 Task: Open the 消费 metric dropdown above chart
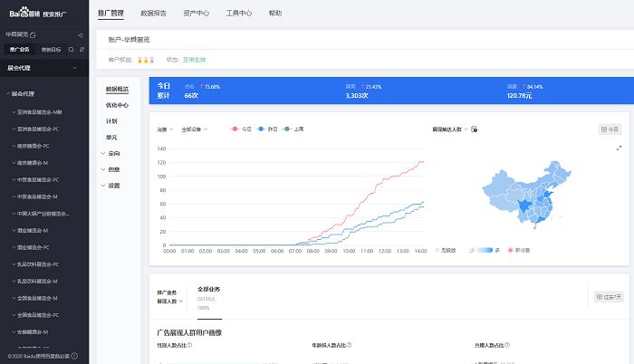165,129
